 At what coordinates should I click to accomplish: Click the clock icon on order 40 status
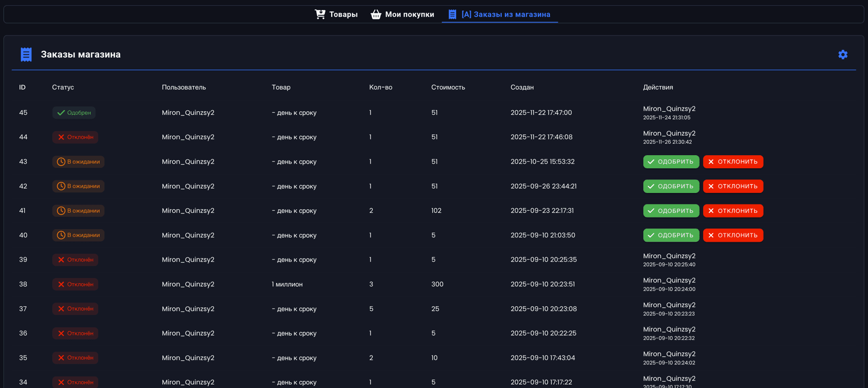point(61,235)
